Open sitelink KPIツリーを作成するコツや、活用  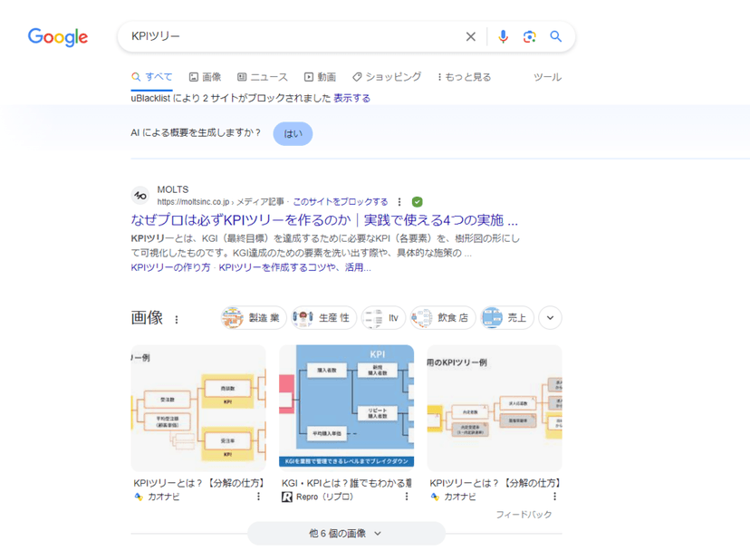click(x=294, y=267)
